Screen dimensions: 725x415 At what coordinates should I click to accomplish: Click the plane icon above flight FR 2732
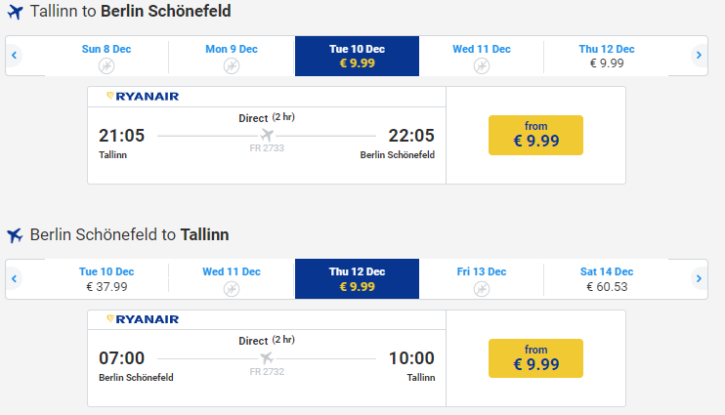click(x=267, y=358)
